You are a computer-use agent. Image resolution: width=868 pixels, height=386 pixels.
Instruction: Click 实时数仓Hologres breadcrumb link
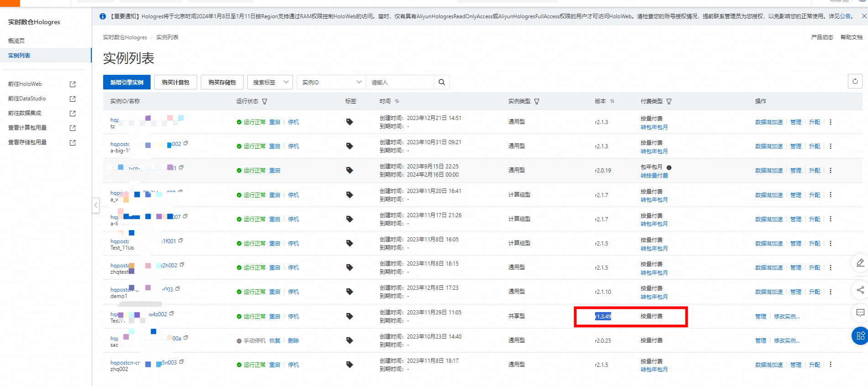(125, 37)
